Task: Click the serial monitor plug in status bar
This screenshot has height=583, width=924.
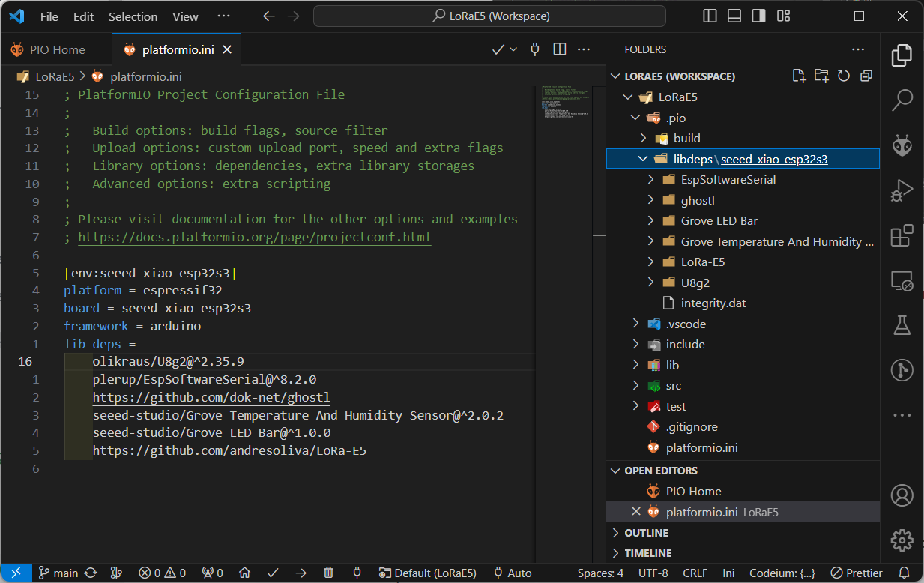Action: [x=357, y=573]
